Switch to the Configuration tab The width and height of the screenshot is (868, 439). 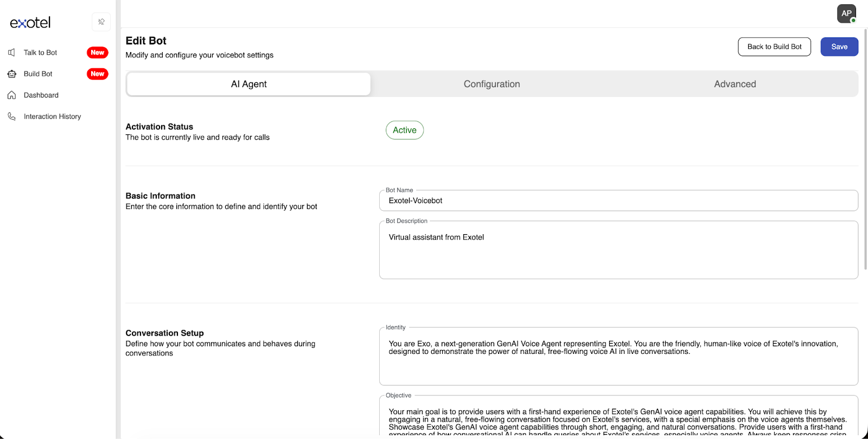(492, 84)
